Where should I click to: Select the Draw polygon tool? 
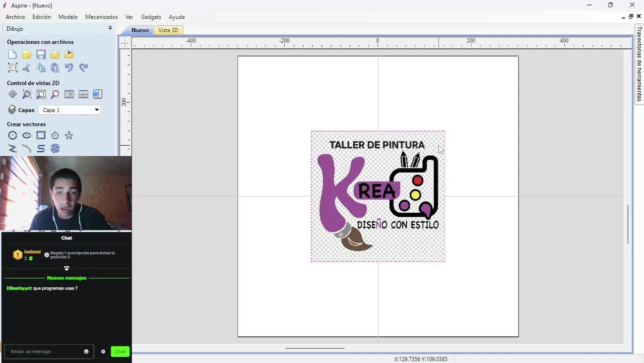point(55,135)
